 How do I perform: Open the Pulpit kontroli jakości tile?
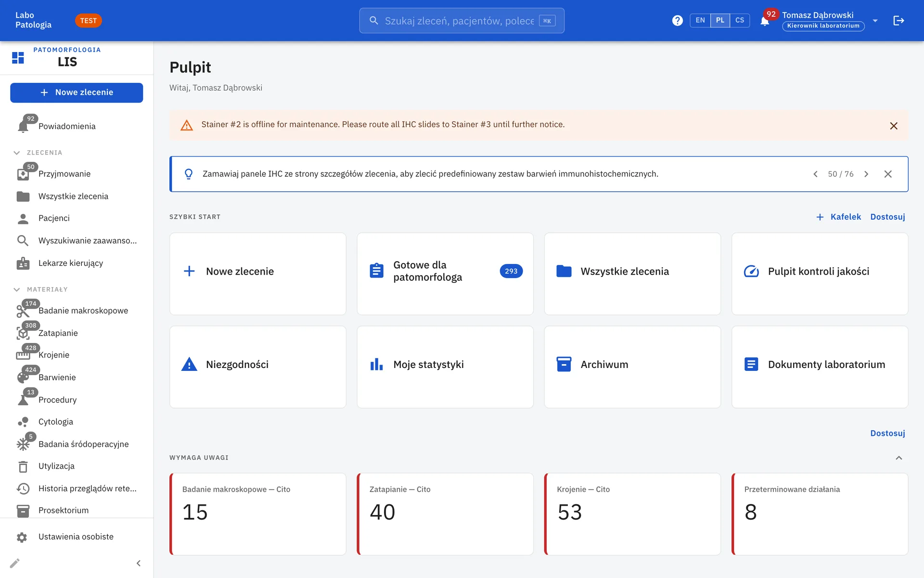click(820, 274)
